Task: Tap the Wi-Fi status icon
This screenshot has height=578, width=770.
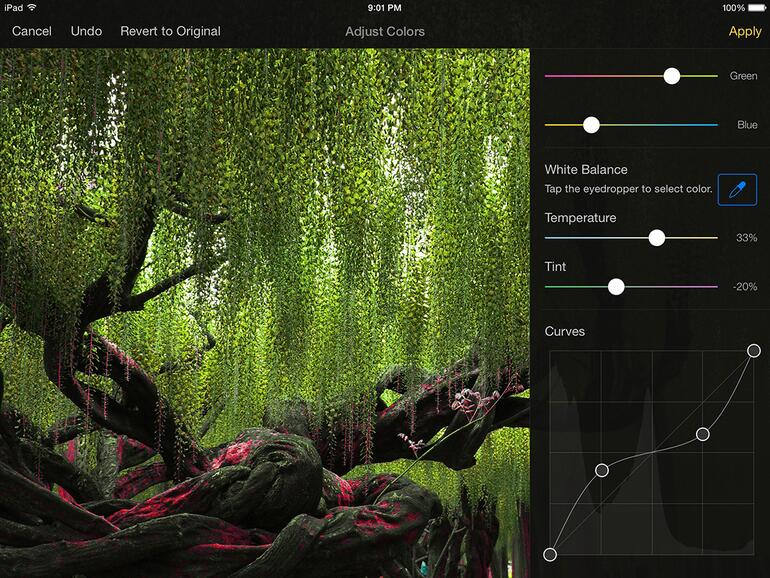Action: pos(32,7)
